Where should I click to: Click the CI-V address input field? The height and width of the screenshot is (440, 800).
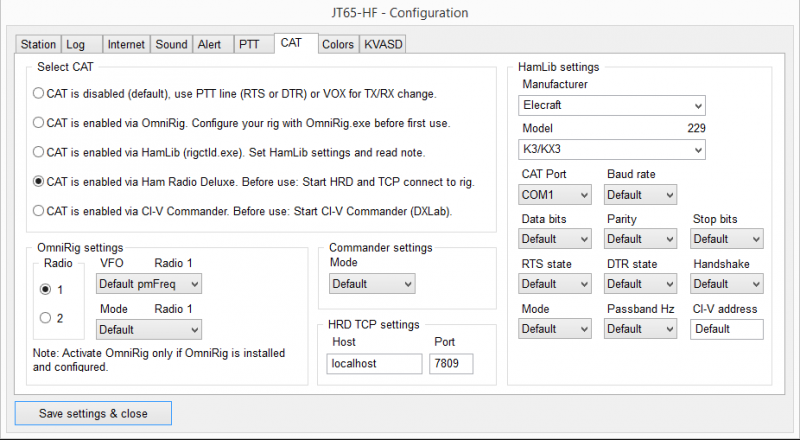point(726,329)
